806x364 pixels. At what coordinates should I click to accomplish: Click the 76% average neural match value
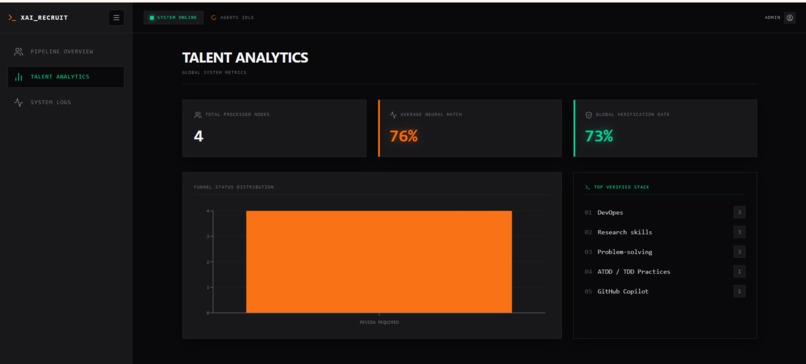point(404,136)
